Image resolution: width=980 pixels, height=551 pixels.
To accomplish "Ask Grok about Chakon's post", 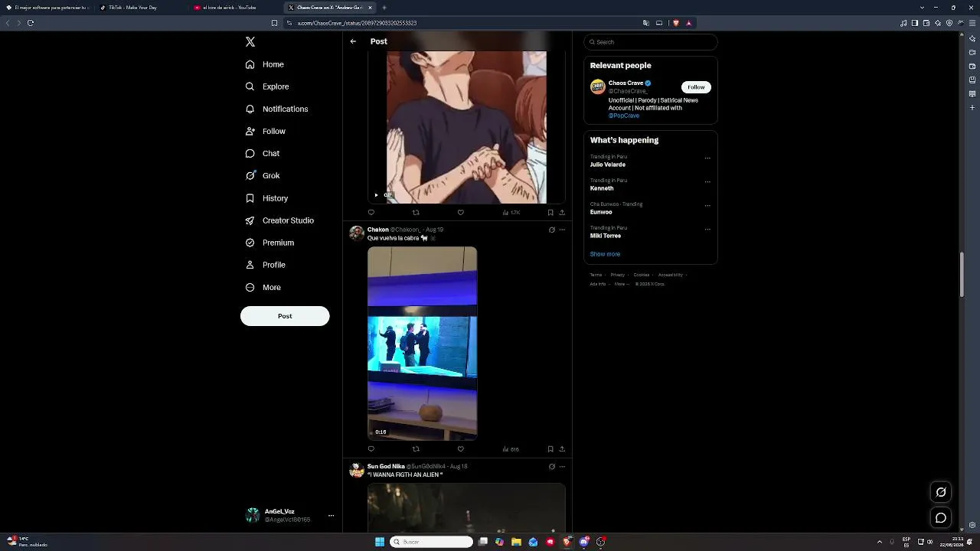I will tap(551, 230).
